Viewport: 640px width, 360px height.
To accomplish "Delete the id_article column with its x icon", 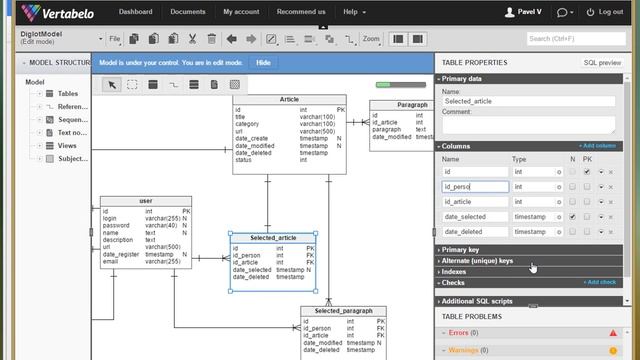I will point(611,202).
